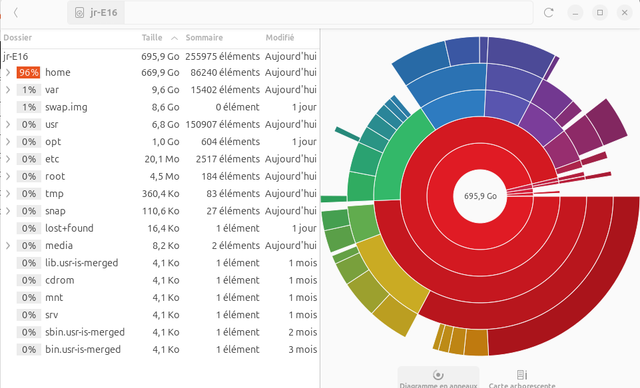The width and height of the screenshot is (640, 388).
Task: Select the cdrom row
Action: tap(160, 280)
